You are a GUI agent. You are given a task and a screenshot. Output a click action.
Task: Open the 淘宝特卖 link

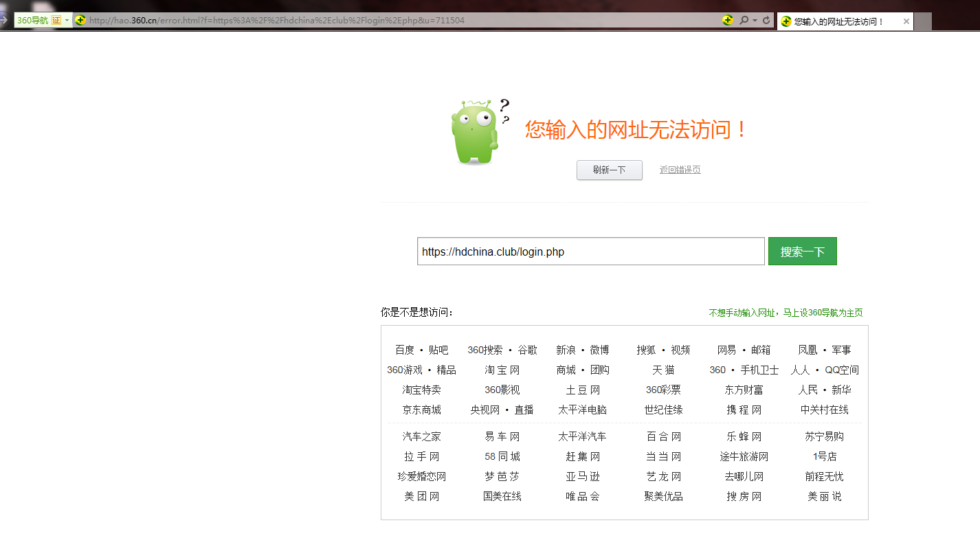[x=422, y=390]
